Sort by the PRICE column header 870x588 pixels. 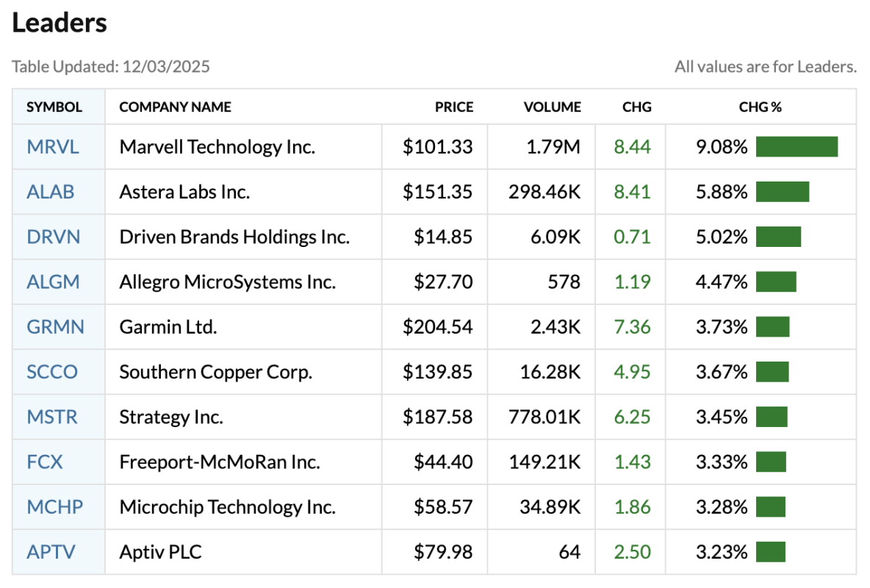coord(454,107)
